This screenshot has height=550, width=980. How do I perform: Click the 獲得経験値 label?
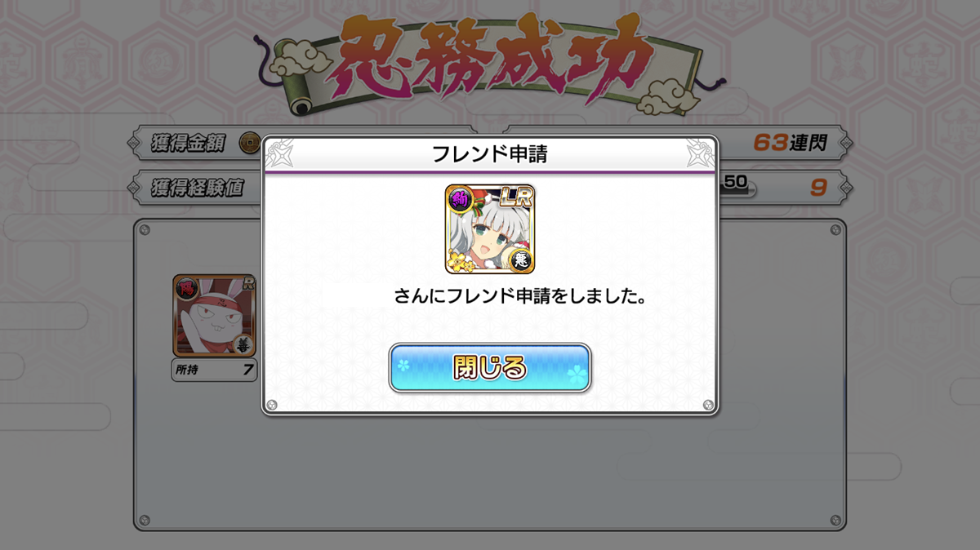[197, 188]
